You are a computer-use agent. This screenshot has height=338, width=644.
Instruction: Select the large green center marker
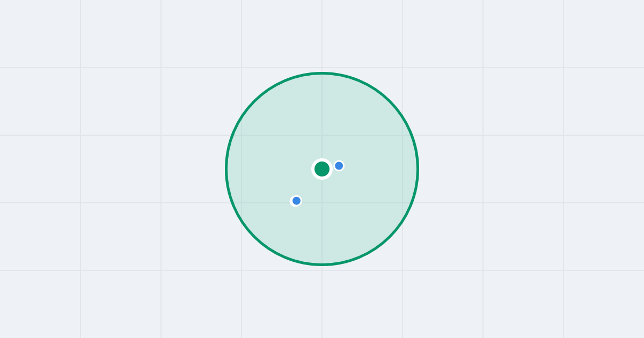322,169
